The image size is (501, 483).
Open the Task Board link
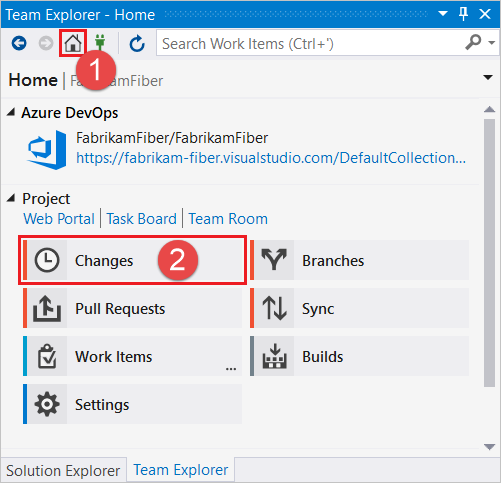141,219
